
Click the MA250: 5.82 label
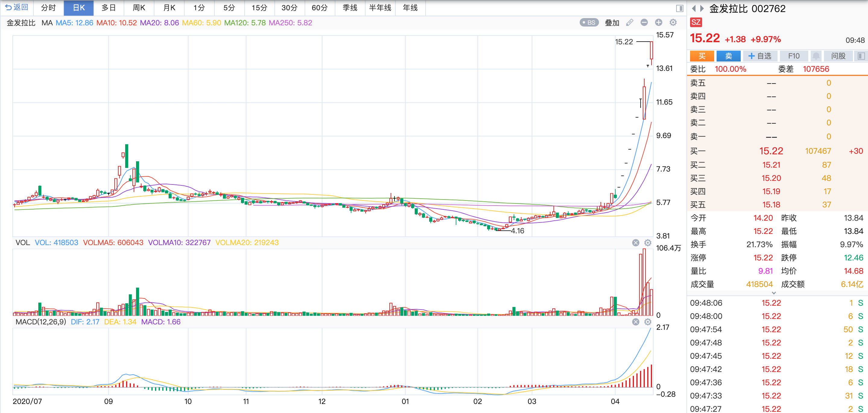[290, 23]
